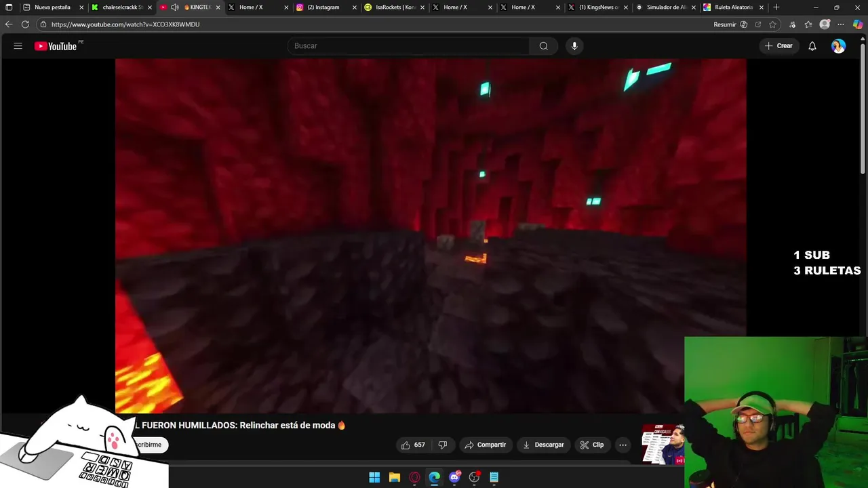Open Edge settings and more menu
The image size is (868, 488).
click(x=841, y=24)
